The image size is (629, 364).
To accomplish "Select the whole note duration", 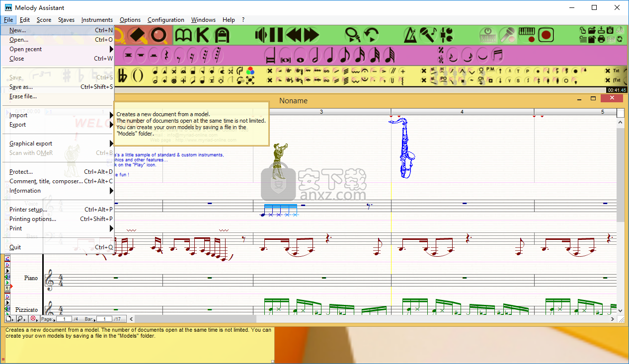I will point(299,55).
